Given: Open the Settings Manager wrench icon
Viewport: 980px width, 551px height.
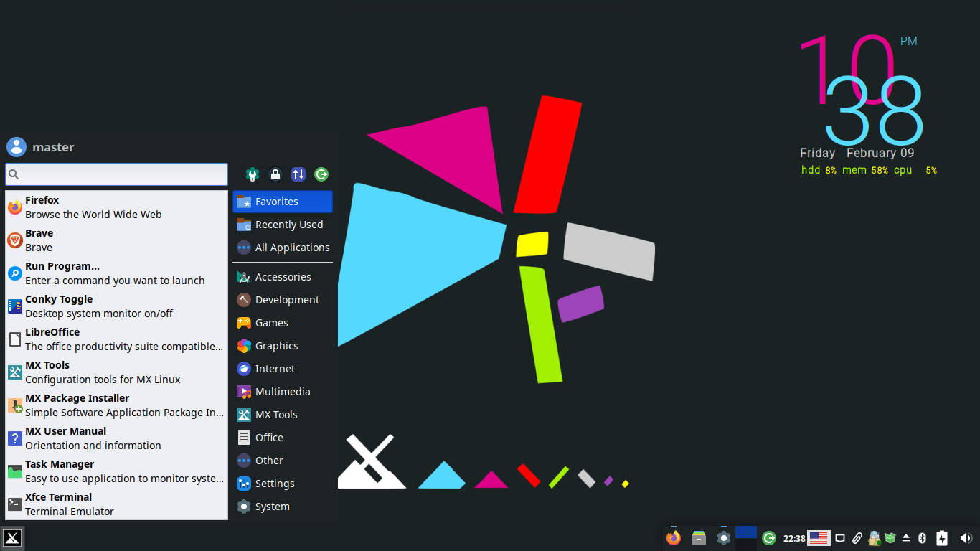Looking at the screenshot, I should tap(253, 174).
